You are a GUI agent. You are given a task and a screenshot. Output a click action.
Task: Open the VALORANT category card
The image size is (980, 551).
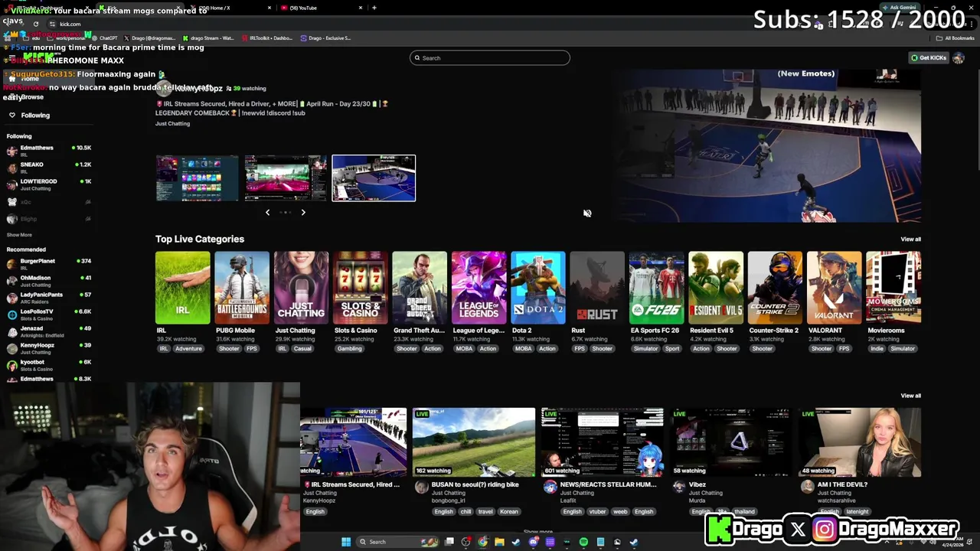tap(835, 288)
